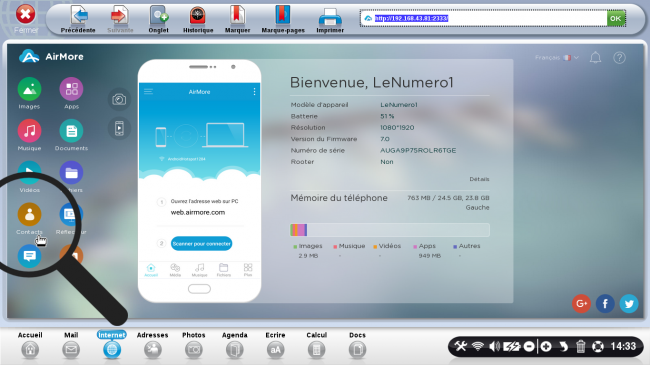The height and width of the screenshot is (365, 650).
Task: Open Wi-Fi settings in system tray
Action: coord(478,346)
